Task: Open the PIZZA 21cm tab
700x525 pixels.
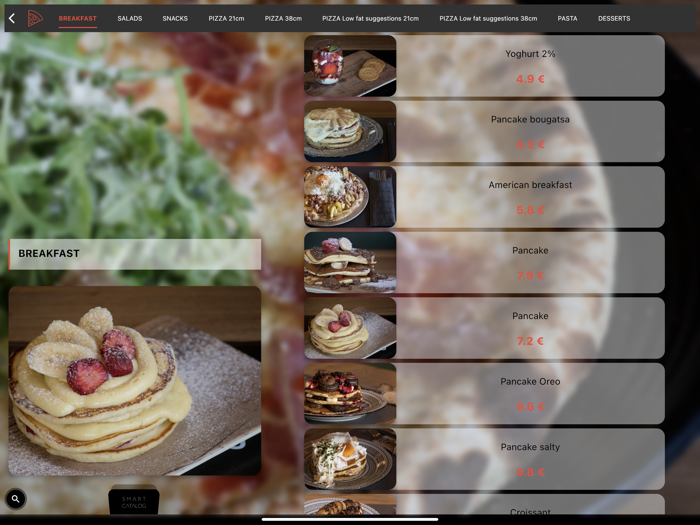Action: pyautogui.click(x=226, y=18)
